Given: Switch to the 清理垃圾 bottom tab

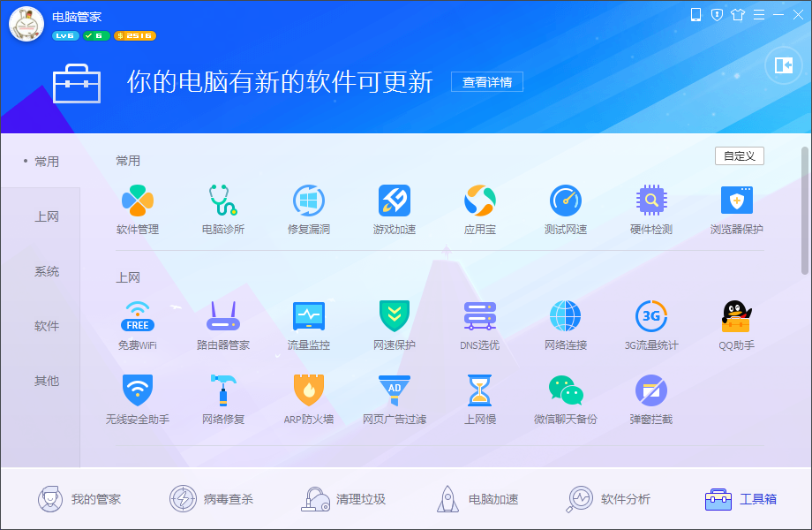Looking at the screenshot, I should (x=343, y=499).
